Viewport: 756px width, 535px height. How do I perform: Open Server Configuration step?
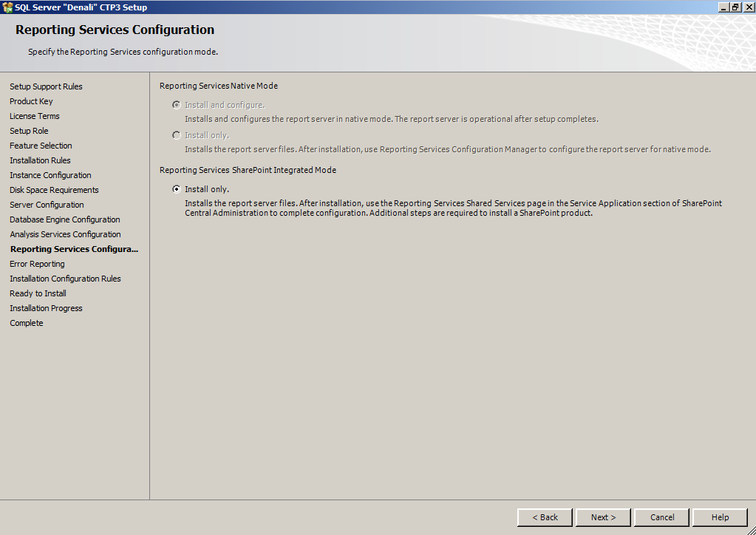point(47,205)
